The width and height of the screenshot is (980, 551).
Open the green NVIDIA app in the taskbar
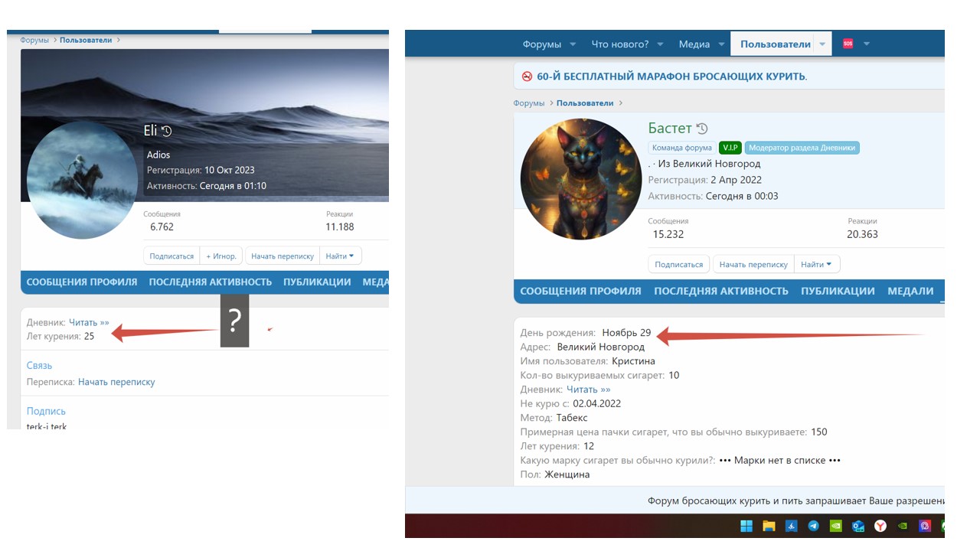pos(836,526)
